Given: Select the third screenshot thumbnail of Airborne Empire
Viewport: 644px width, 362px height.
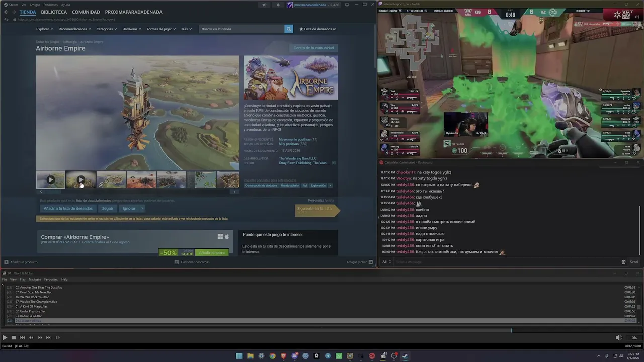Looking at the screenshot, I should click(x=111, y=179).
